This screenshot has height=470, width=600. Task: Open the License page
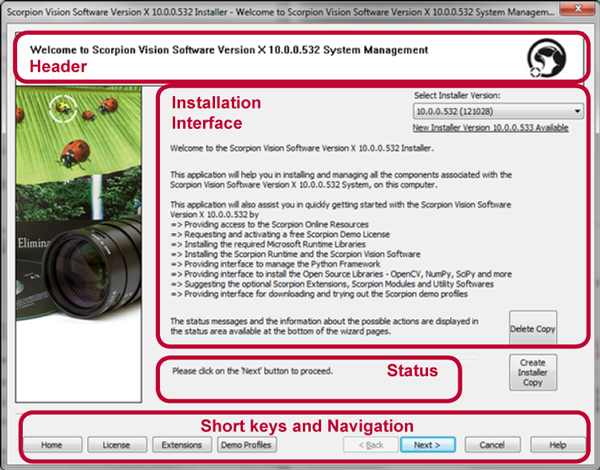117,445
